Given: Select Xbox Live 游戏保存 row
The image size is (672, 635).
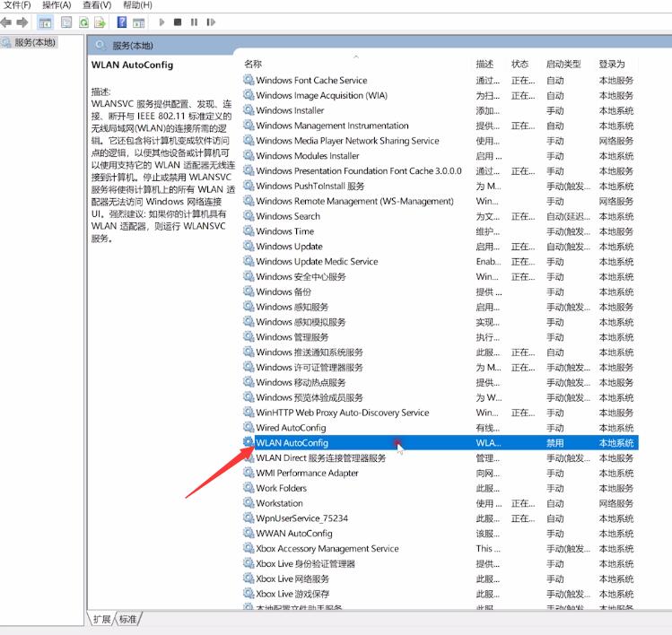Looking at the screenshot, I should tap(441, 594).
